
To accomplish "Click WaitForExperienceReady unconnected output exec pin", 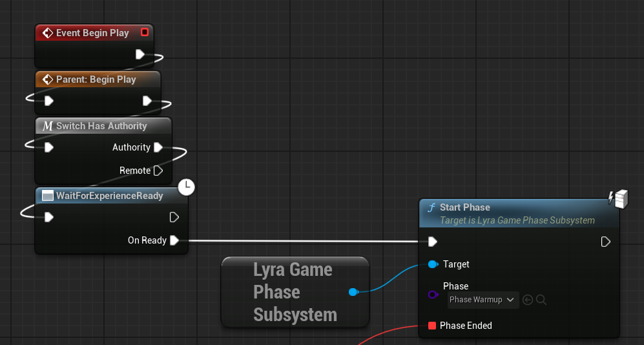I will (174, 217).
